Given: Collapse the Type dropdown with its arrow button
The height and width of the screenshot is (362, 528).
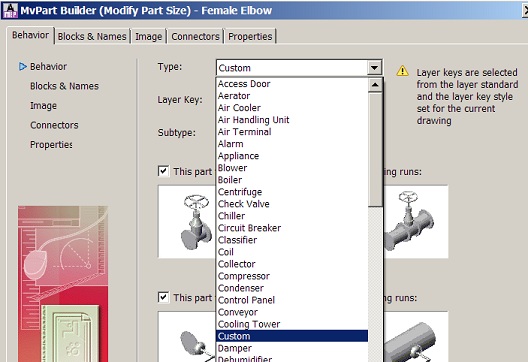Looking at the screenshot, I should tap(374, 68).
